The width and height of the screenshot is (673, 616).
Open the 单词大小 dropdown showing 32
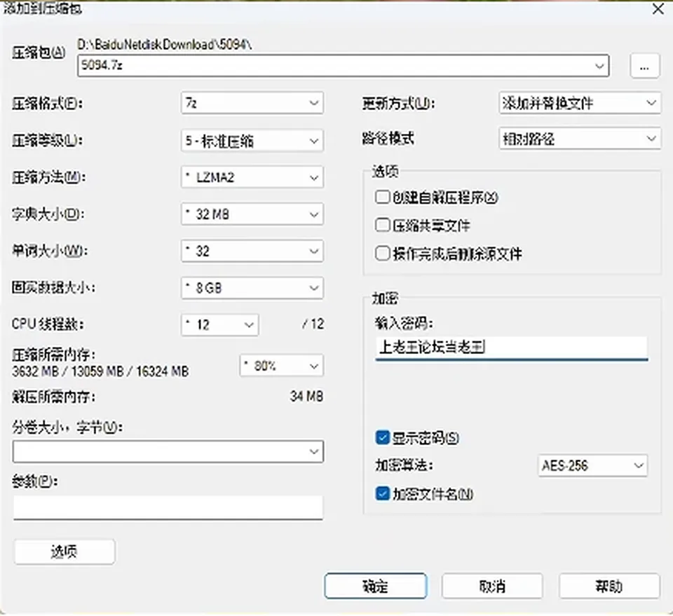click(252, 251)
